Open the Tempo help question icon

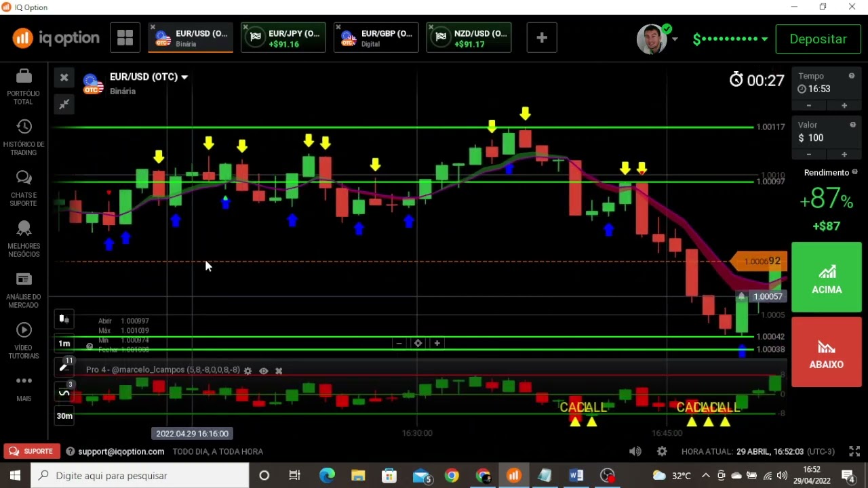point(852,76)
